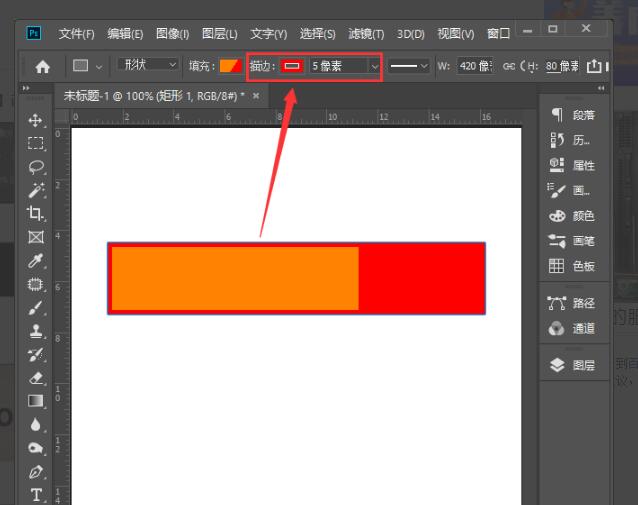Click the orange-red fill color swatch
The width and height of the screenshot is (638, 505).
[x=231, y=66]
